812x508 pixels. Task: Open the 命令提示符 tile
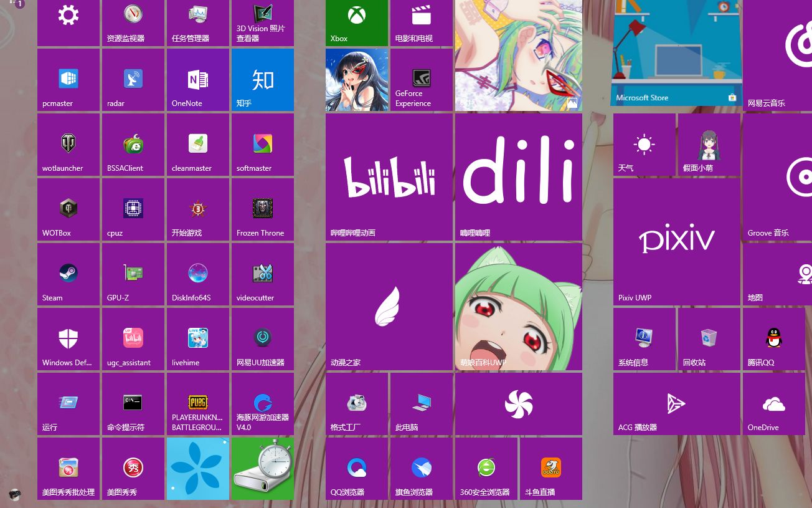pyautogui.click(x=133, y=404)
